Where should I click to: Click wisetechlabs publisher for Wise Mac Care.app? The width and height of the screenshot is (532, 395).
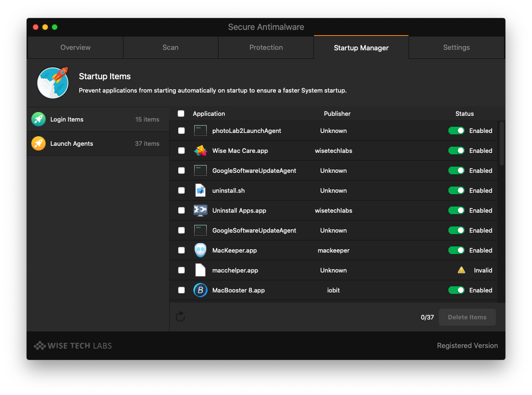click(x=333, y=150)
